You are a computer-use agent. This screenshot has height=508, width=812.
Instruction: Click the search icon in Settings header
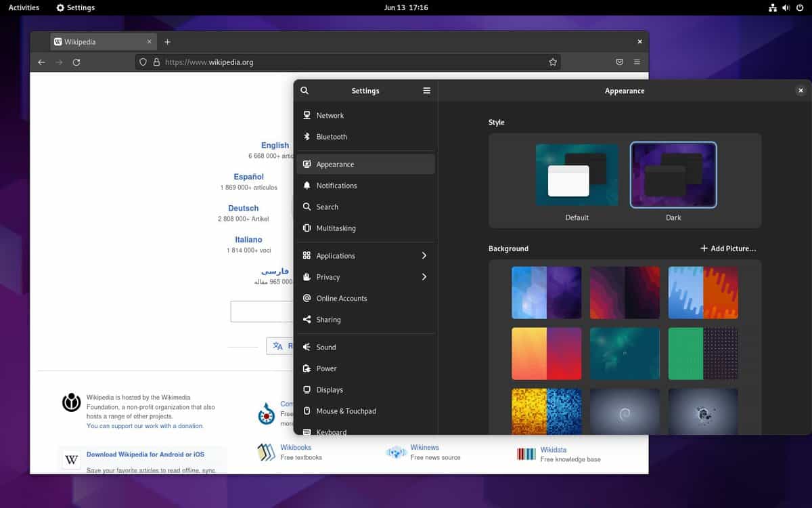tap(304, 91)
